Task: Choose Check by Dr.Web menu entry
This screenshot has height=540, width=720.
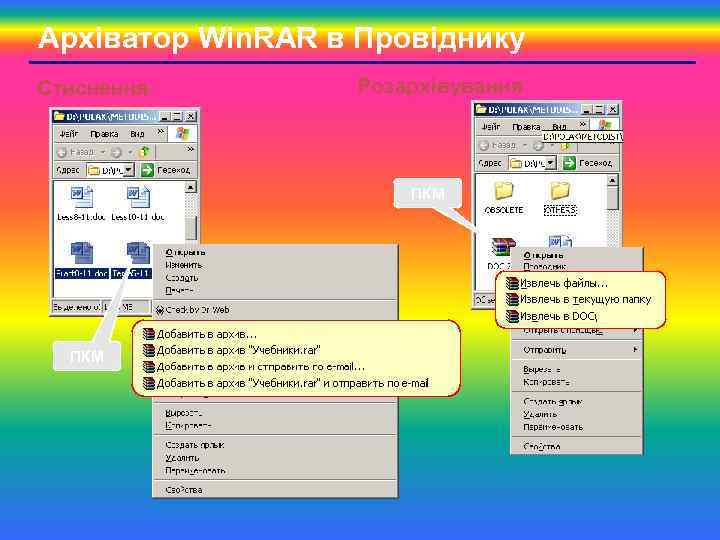Action: (275, 310)
